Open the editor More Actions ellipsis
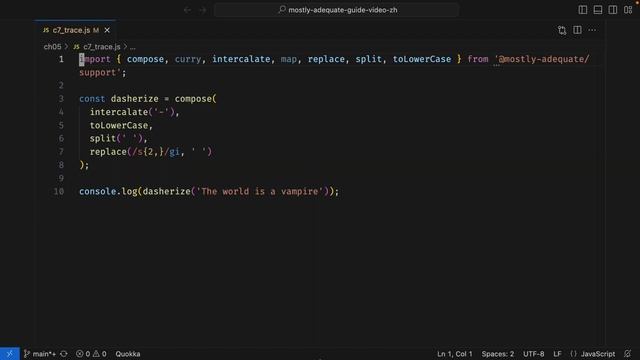 click(x=592, y=30)
